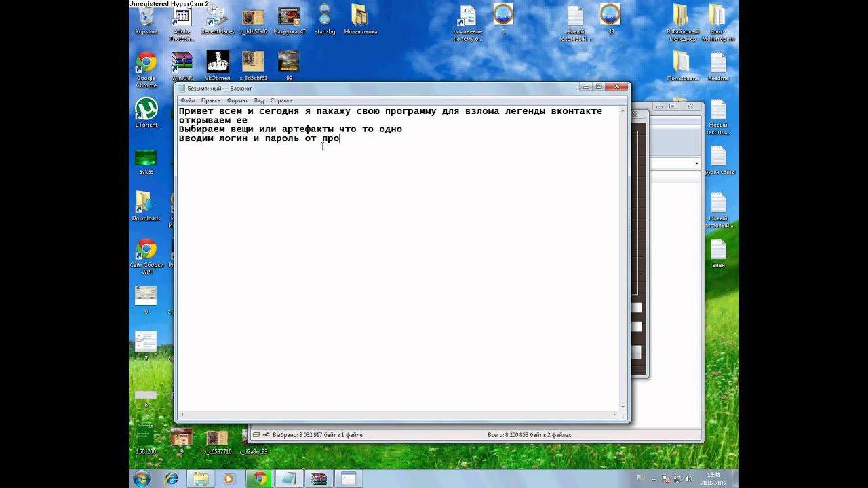This screenshot has width=868, height=488.
Task: Open the Формат menu in Notepad
Action: coord(237,100)
